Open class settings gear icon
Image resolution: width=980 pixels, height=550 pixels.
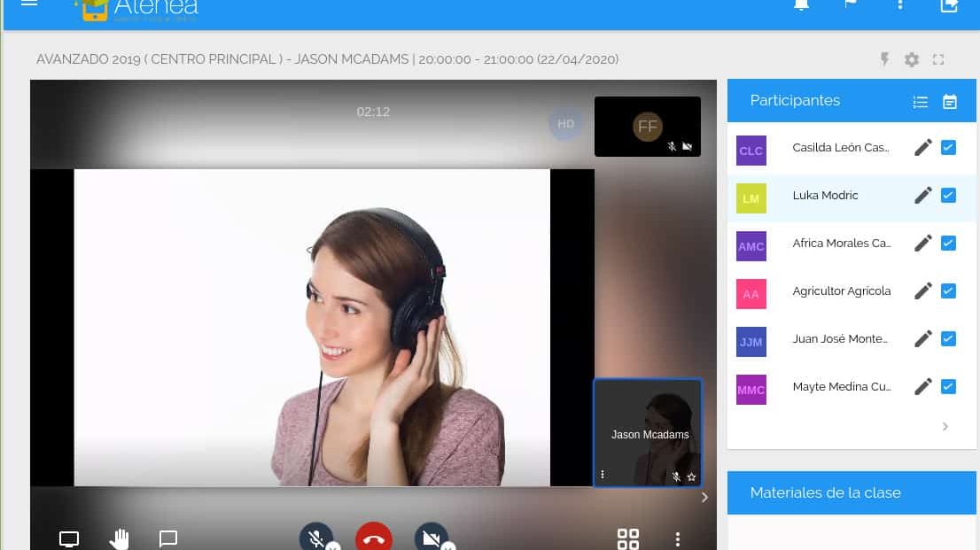pos(912,60)
